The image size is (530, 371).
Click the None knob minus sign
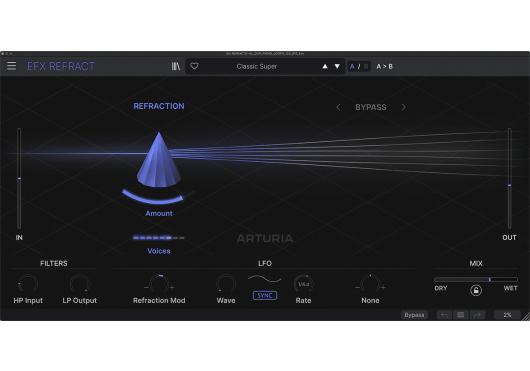click(x=357, y=288)
